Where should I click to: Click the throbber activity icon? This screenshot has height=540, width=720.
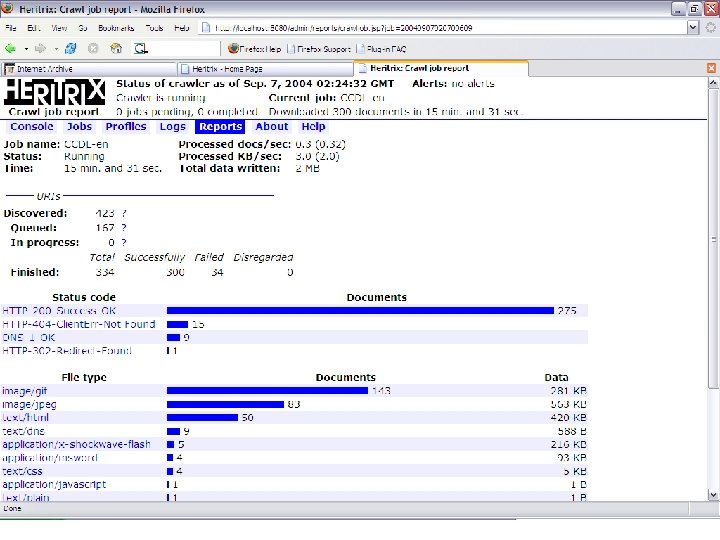click(x=710, y=28)
